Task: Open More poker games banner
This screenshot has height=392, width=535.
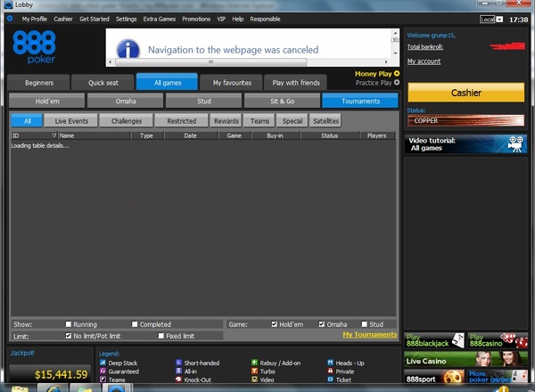Action: coord(498,377)
